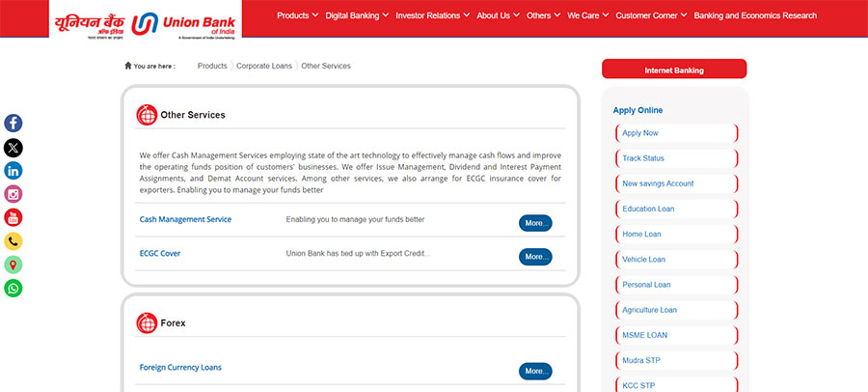Screen dimensions: 868x392
Task: Expand the Investor Relations menu
Action: [x=433, y=15]
